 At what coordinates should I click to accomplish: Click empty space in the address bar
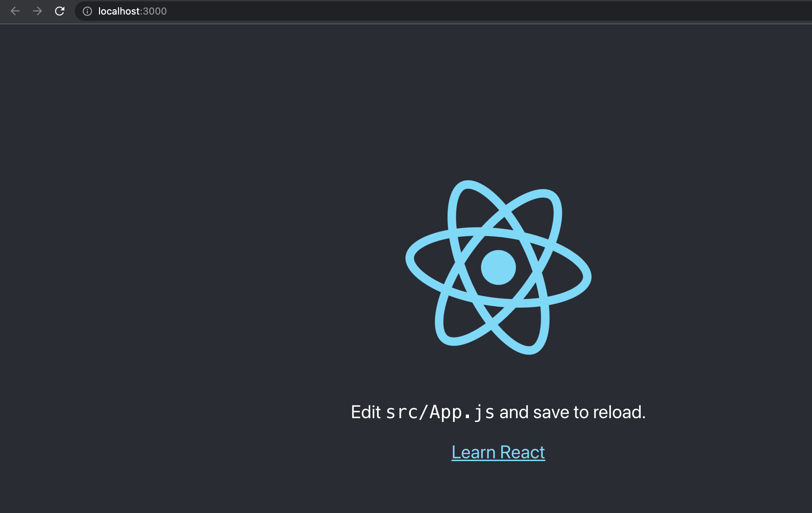tap(450, 11)
